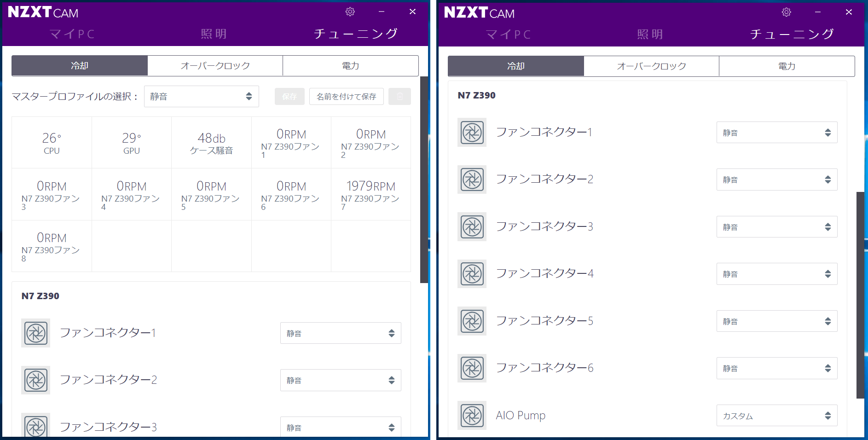This screenshot has width=868, height=440.
Task: Open ファンコネクター6 profile dropdown in right window
Action: (777, 368)
